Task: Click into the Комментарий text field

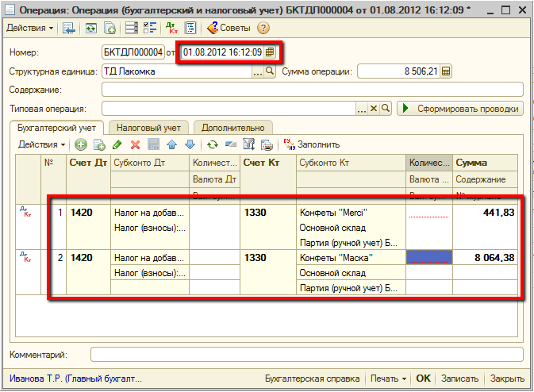Action: [x=306, y=355]
